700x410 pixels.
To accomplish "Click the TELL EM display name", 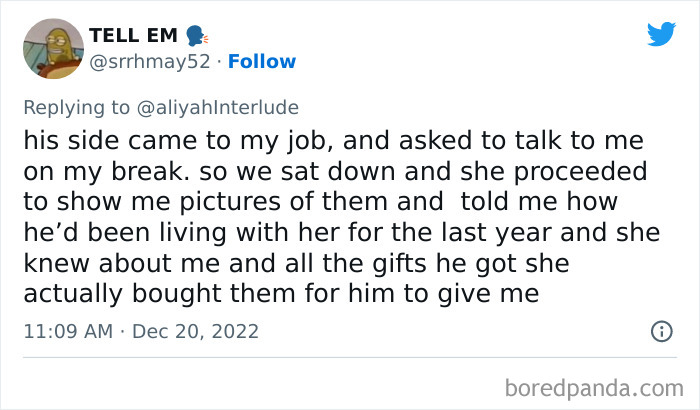I will (x=132, y=35).
